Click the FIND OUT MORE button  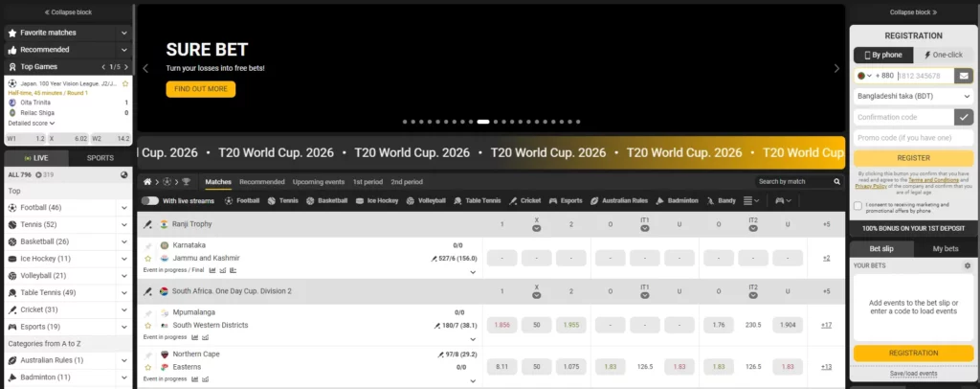pyautogui.click(x=200, y=89)
